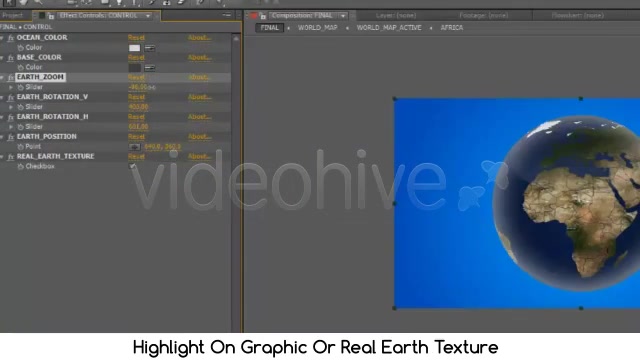
Task: Open the Composition: FINAL dropdown arrow
Action: coord(343,16)
